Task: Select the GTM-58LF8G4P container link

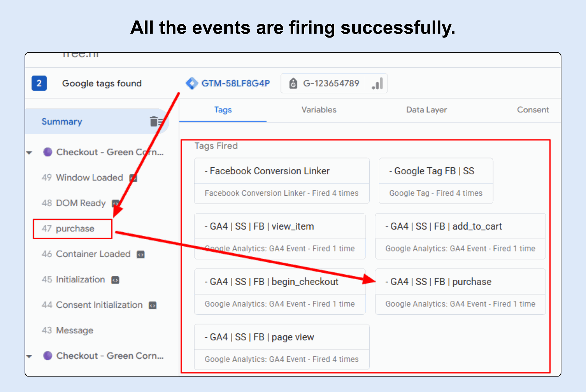Action: [236, 83]
